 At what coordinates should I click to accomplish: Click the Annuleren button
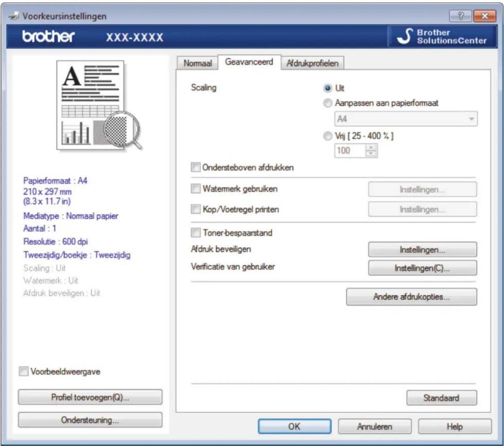pos(375,426)
